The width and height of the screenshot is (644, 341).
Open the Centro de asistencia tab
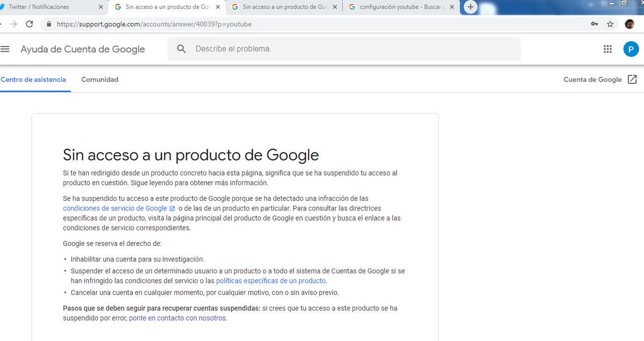point(33,79)
